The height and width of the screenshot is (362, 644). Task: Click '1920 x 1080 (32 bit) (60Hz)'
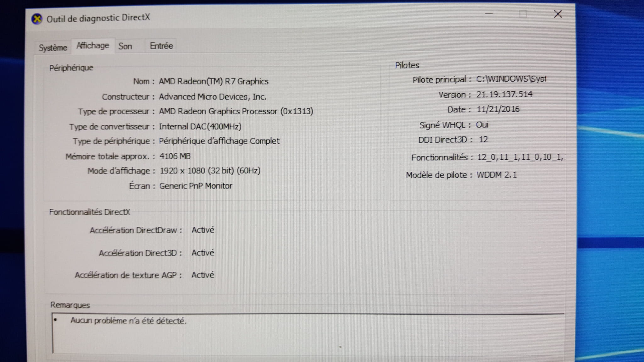tap(210, 171)
